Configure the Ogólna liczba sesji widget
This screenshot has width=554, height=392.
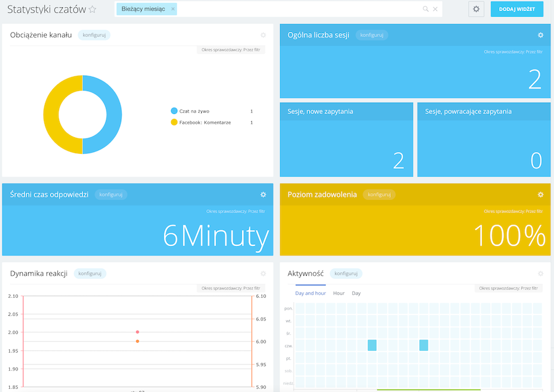point(372,35)
